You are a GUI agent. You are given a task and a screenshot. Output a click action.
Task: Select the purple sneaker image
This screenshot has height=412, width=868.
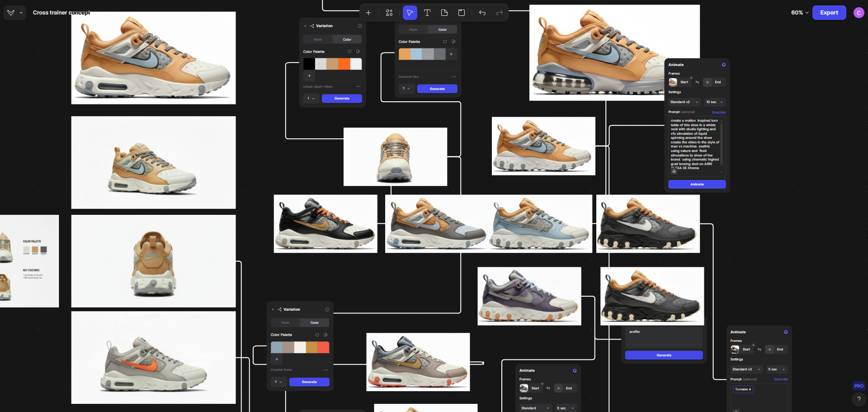pos(529,296)
